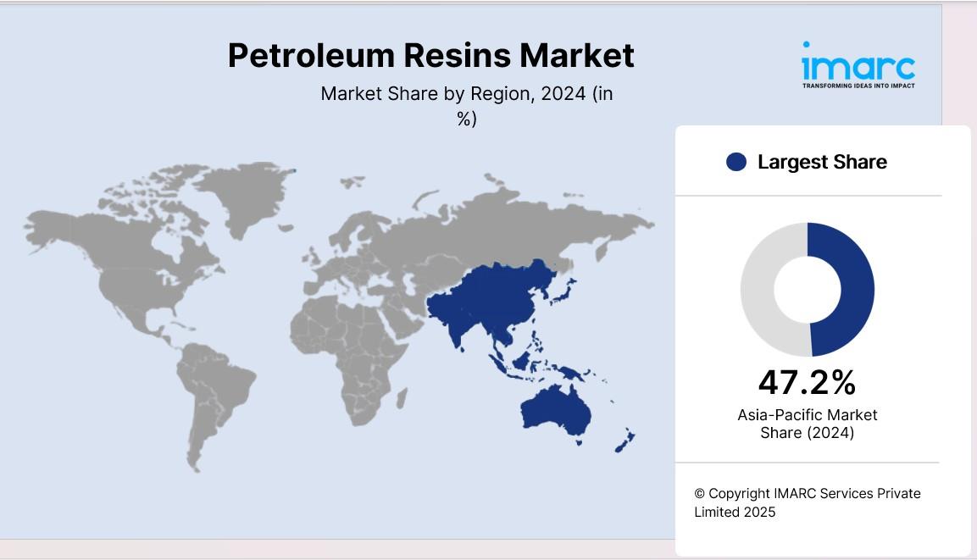The height and width of the screenshot is (560, 977).
Task: Click the IMARC copyright notice
Action: tap(807, 502)
